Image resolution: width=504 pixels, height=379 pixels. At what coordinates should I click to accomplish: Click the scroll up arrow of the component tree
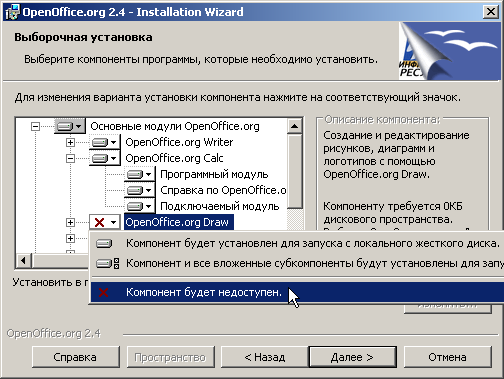pos(295,126)
